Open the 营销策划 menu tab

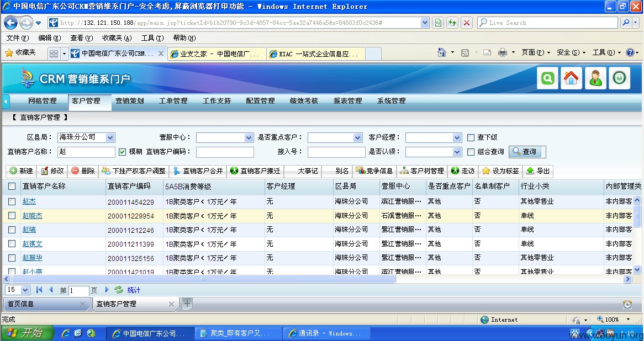pos(129,101)
